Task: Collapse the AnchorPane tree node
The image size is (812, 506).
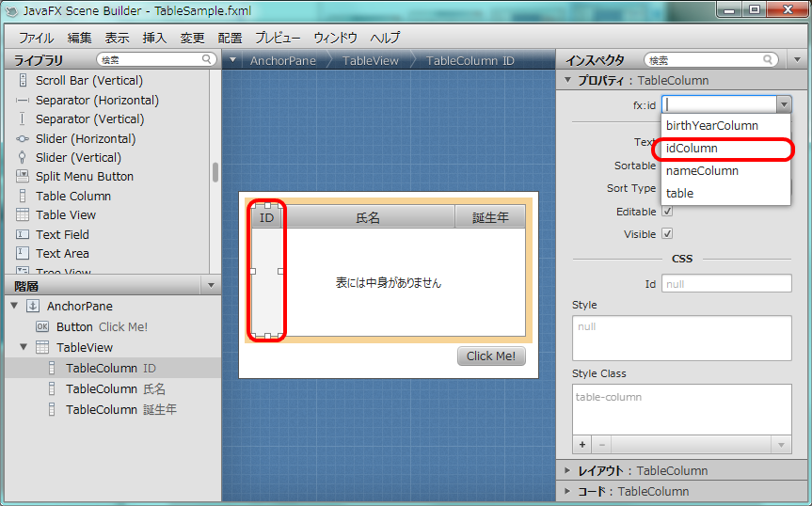Action: pyautogui.click(x=14, y=306)
